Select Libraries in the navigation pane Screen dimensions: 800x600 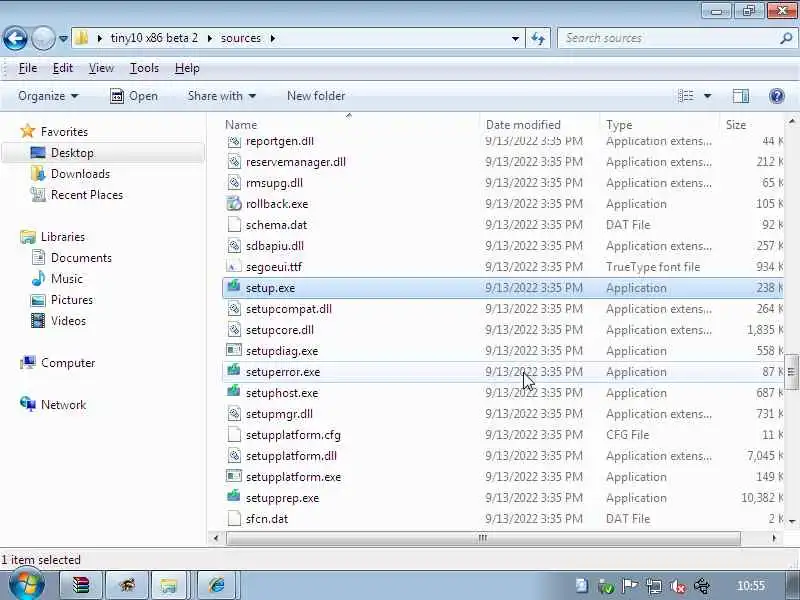point(63,237)
